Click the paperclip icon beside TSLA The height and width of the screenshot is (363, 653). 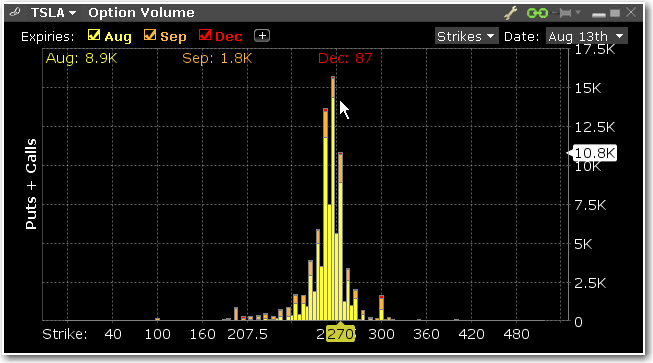click(x=15, y=12)
